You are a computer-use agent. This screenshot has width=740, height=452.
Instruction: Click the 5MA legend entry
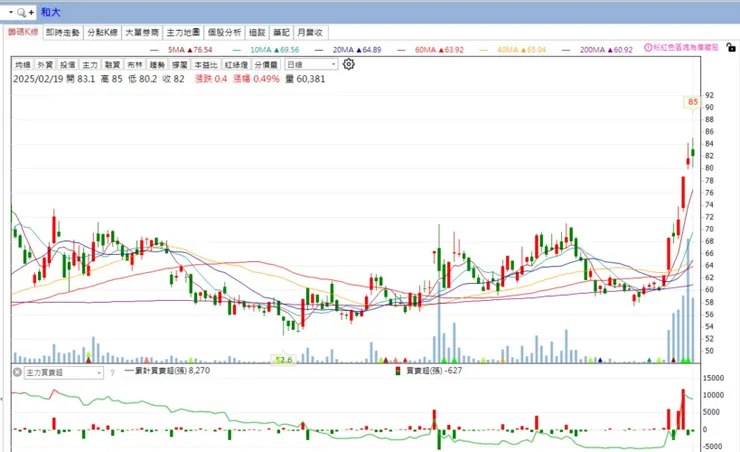181,50
